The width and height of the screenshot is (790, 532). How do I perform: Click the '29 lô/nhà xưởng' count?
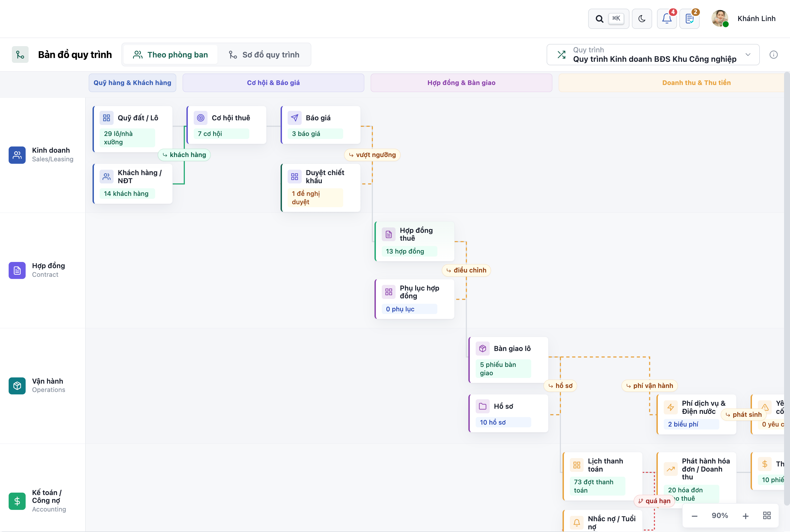point(127,138)
